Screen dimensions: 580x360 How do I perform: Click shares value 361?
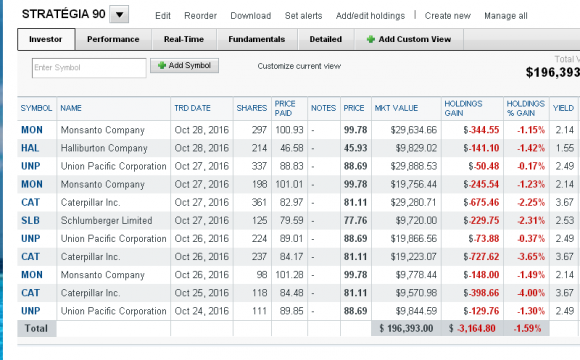259,203
